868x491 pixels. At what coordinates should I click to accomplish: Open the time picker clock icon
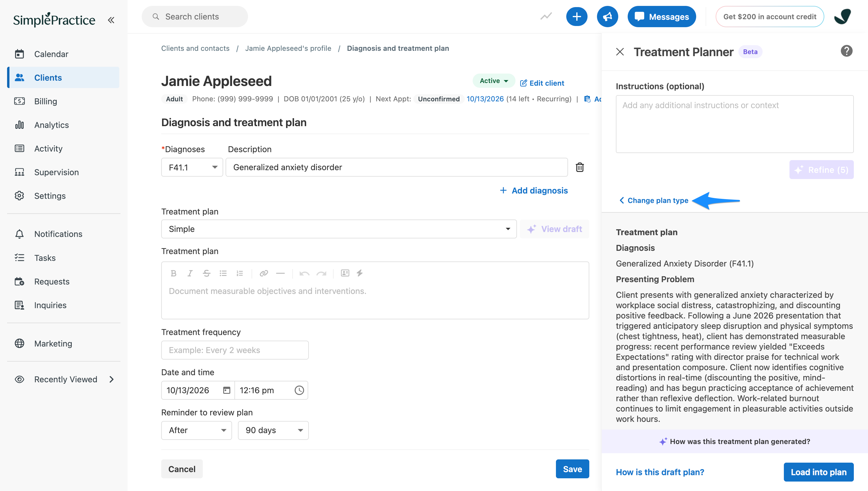(299, 390)
